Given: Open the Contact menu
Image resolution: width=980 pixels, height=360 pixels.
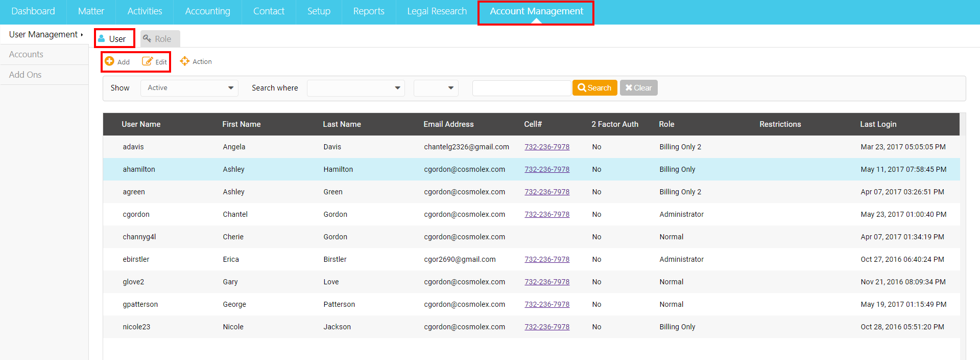Looking at the screenshot, I should (x=269, y=11).
